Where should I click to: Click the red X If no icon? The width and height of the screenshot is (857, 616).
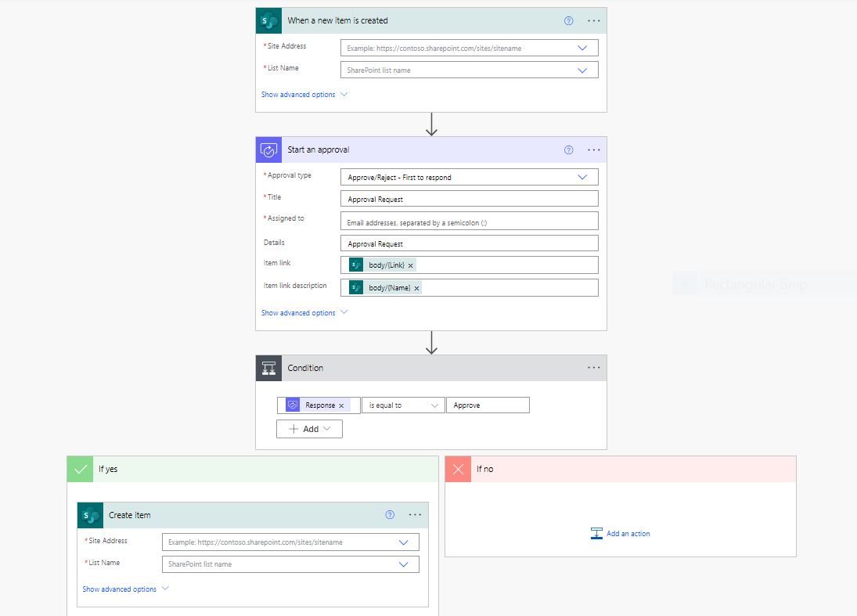click(x=458, y=469)
